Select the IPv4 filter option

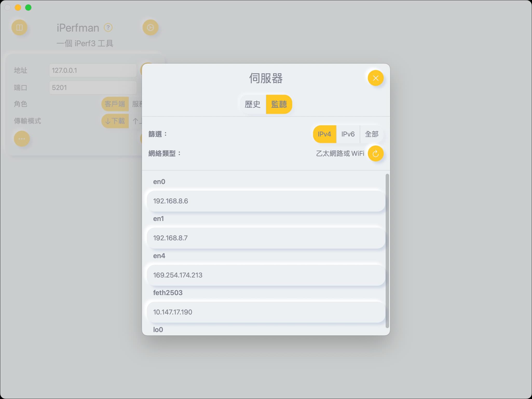point(324,134)
